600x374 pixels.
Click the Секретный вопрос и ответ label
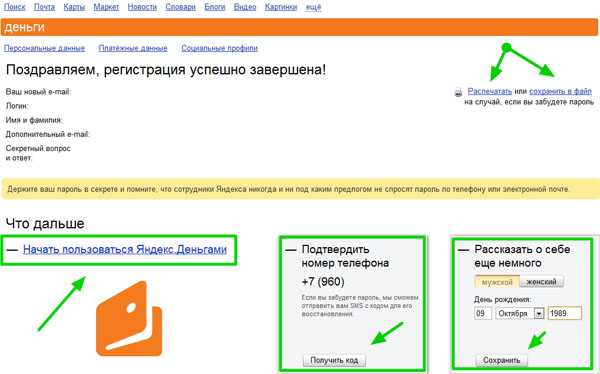(x=38, y=153)
